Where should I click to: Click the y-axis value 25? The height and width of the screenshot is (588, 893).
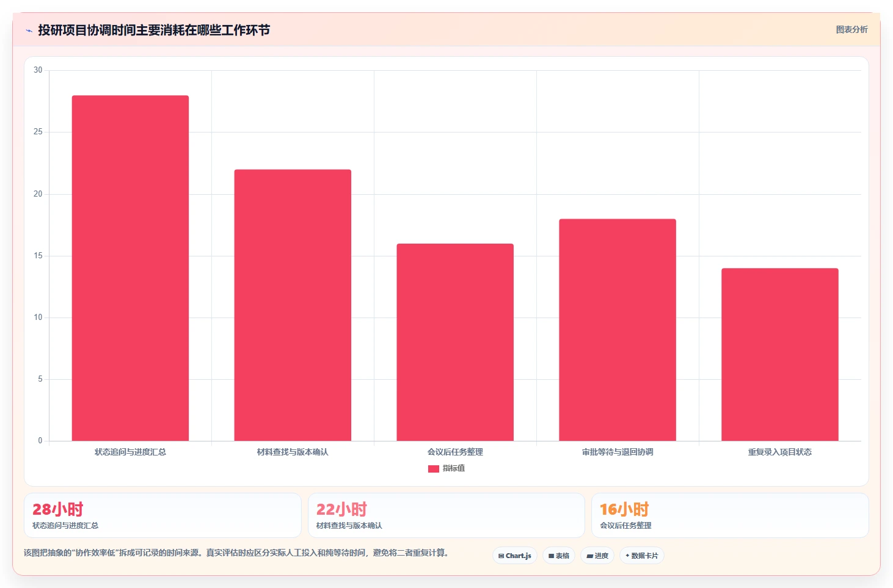click(x=38, y=132)
